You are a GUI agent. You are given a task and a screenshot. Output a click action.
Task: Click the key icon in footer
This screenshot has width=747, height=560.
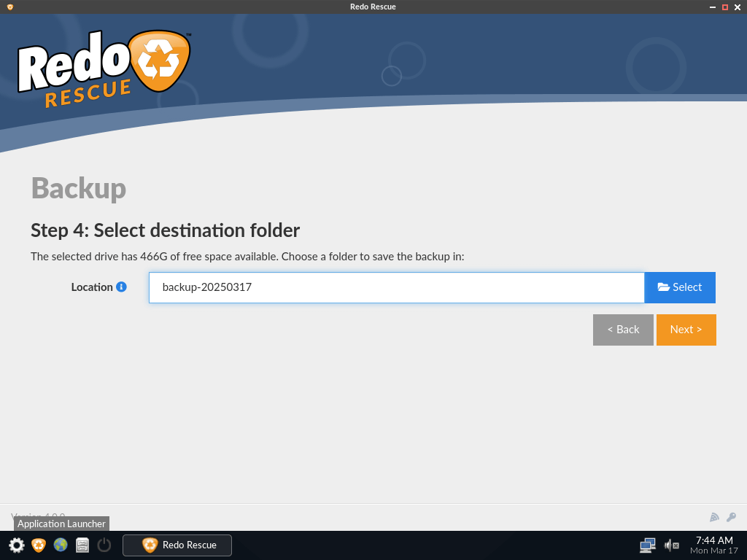[x=731, y=517]
